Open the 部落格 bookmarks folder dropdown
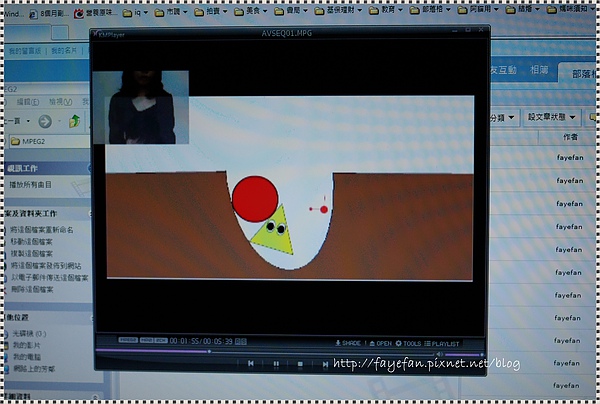Image resolution: width=600 pixels, height=404 pixels. (431, 10)
